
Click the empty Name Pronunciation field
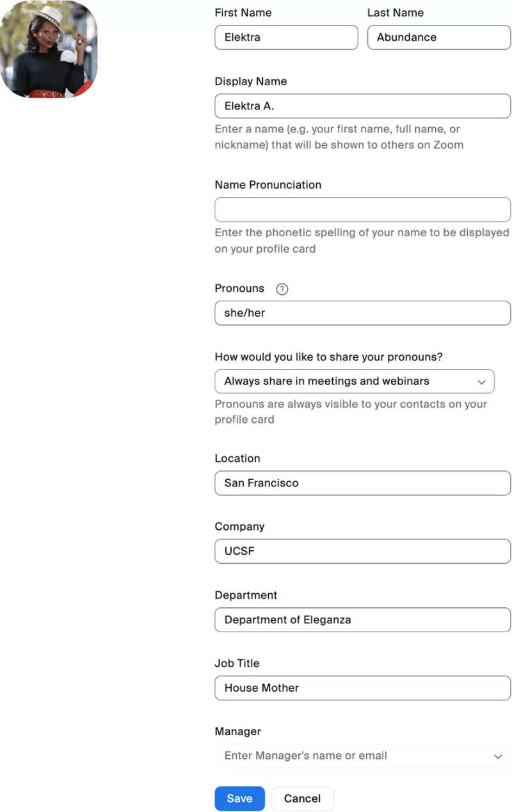[x=363, y=209]
